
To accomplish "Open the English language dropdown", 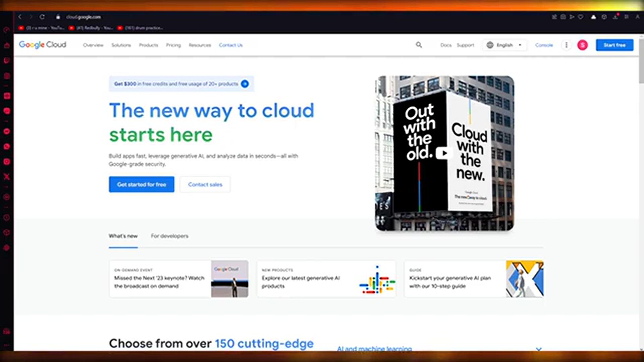I will 504,45.
